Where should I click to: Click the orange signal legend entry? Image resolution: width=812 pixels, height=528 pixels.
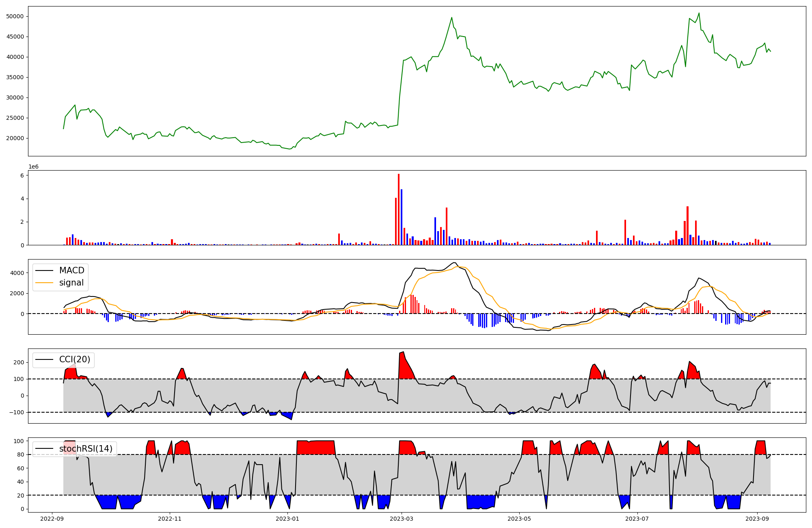point(71,283)
